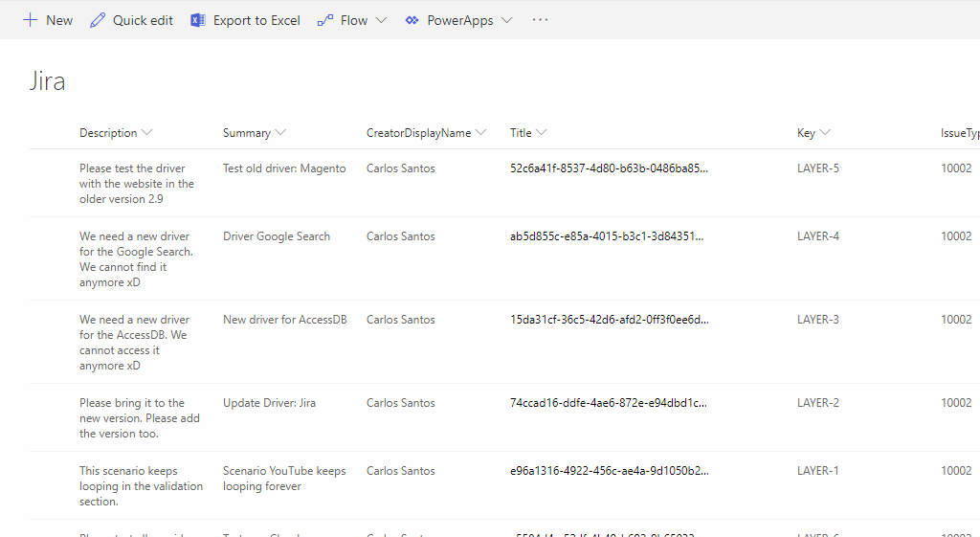Click the Jira list title
The height and width of the screenshot is (537, 980).
[x=48, y=81]
